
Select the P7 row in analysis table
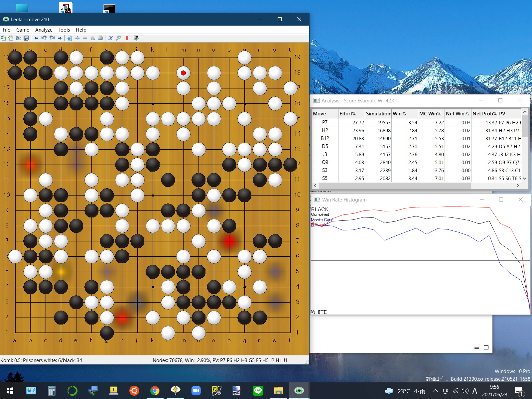click(325, 122)
